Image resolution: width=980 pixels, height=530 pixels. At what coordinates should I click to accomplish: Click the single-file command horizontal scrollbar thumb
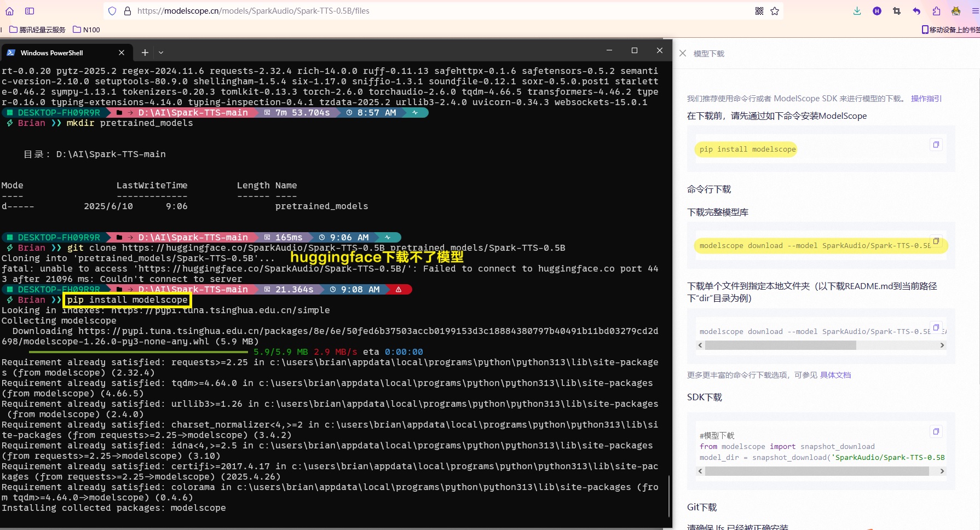tap(781, 345)
